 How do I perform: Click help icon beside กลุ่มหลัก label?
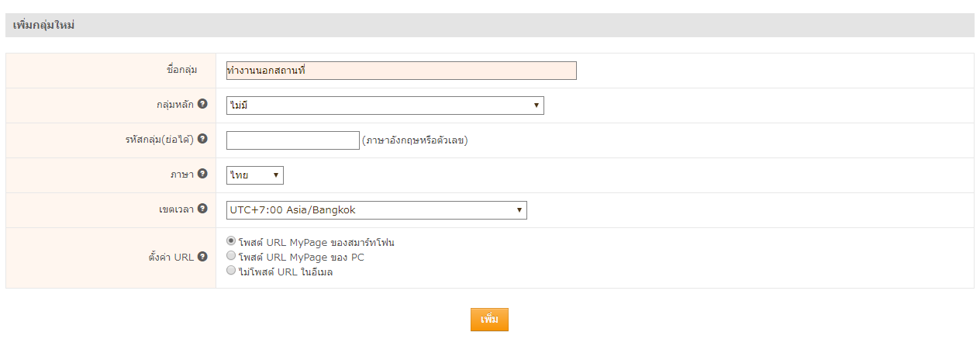coord(202,104)
